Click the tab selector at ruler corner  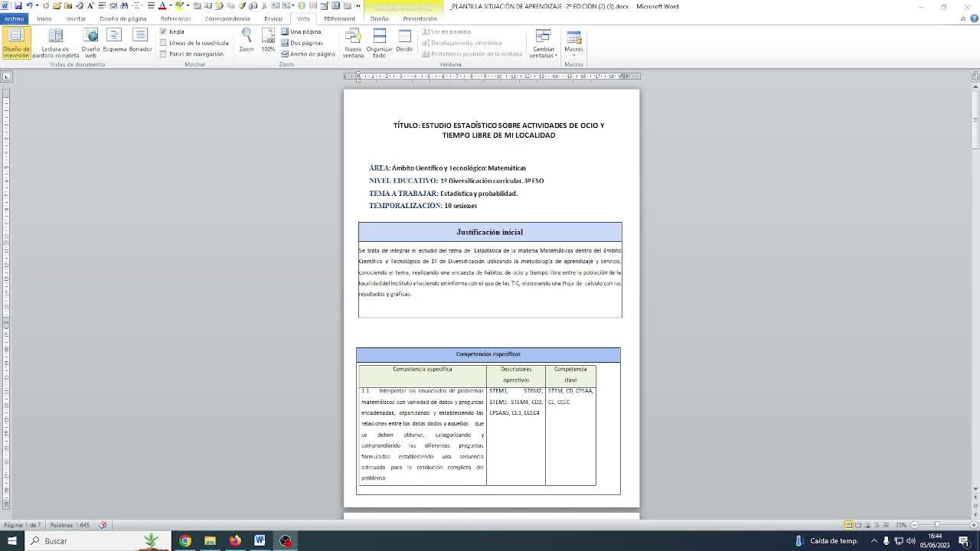(7, 77)
